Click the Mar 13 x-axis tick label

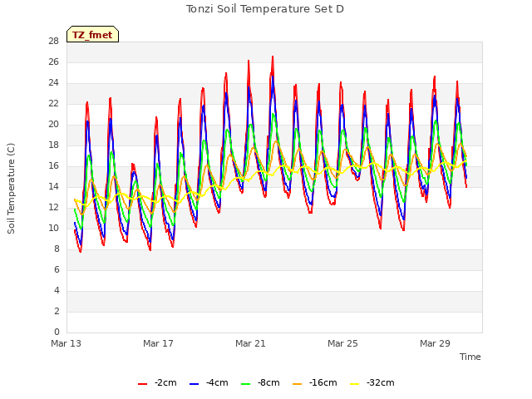(66, 343)
